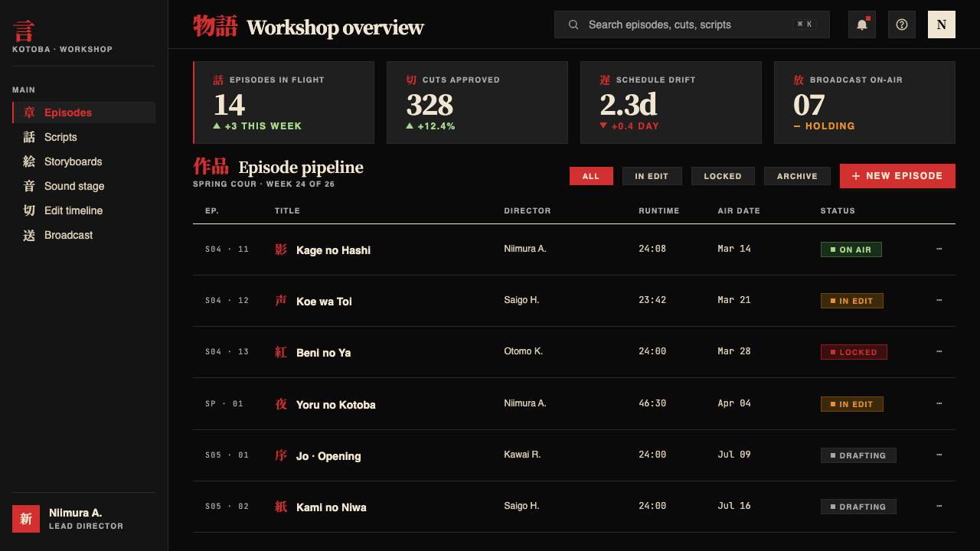Viewport: 980px width, 551px height.
Task: Open the Cuts approved card
Action: 477,103
